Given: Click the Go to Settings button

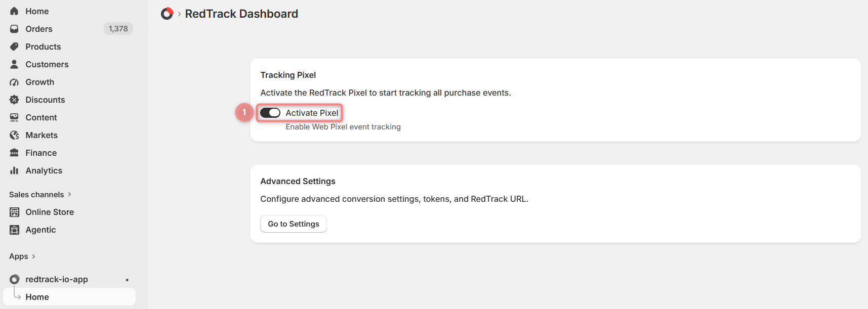Looking at the screenshot, I should click(x=294, y=224).
